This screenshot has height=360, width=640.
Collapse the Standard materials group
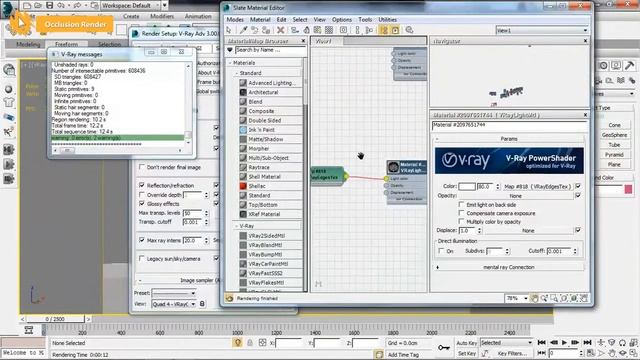point(237,73)
